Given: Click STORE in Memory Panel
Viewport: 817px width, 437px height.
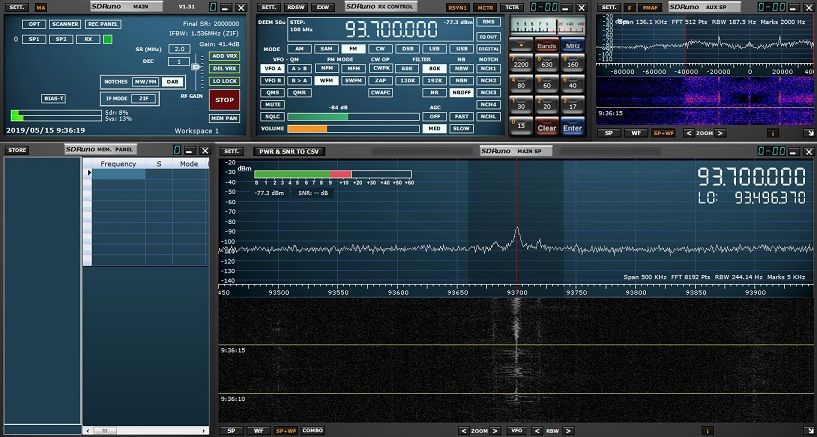Looking at the screenshot, I should 17,151.
